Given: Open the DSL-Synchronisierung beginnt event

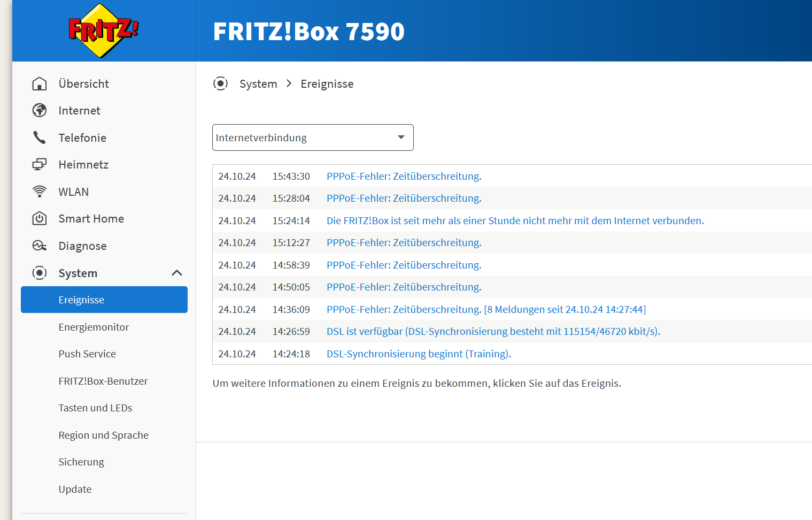Looking at the screenshot, I should pos(419,354).
